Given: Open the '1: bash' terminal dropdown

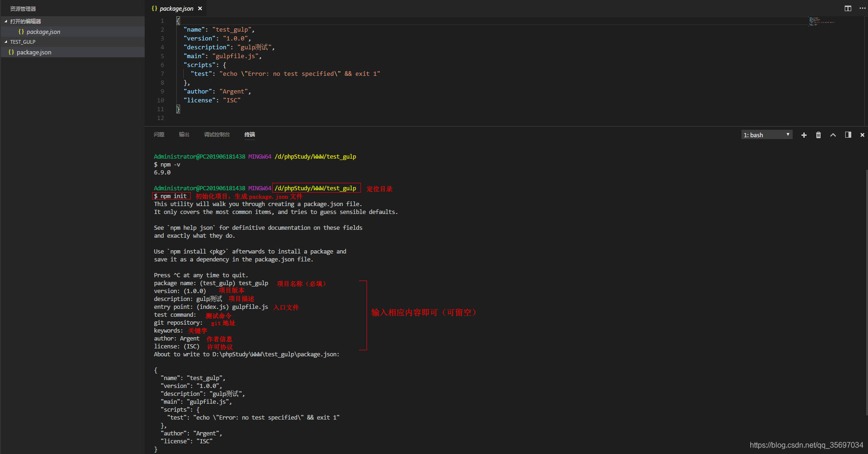Looking at the screenshot, I should (767, 135).
